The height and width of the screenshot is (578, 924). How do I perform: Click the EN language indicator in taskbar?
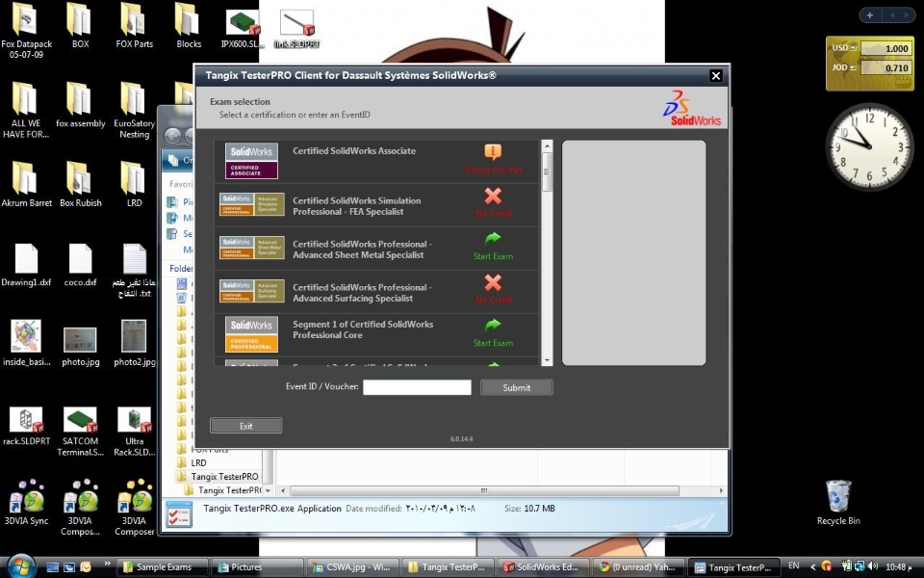tap(794, 566)
